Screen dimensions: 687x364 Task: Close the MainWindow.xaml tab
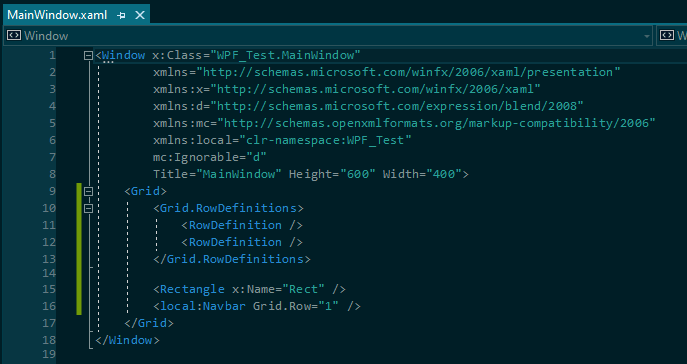coord(140,15)
